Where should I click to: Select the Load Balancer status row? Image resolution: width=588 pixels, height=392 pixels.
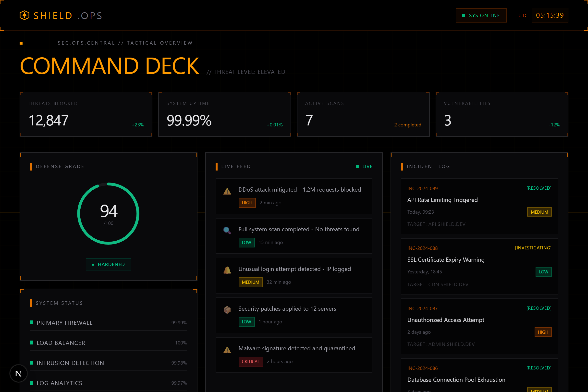pos(108,343)
